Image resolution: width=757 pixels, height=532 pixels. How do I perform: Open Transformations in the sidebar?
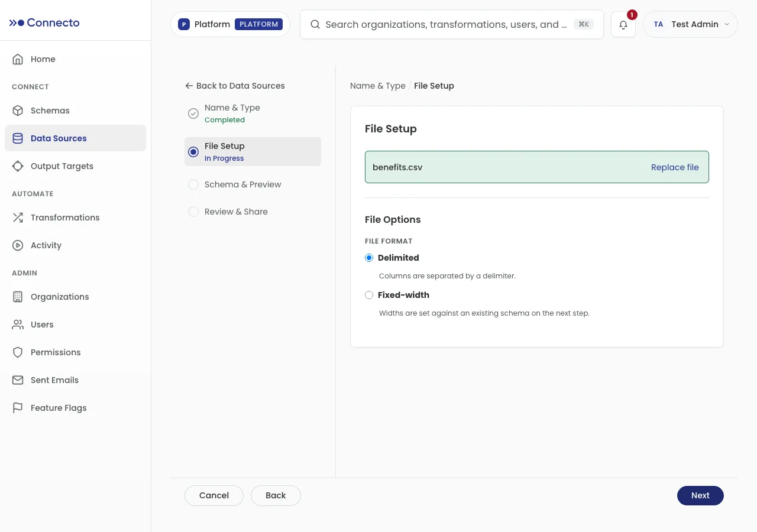click(75, 218)
